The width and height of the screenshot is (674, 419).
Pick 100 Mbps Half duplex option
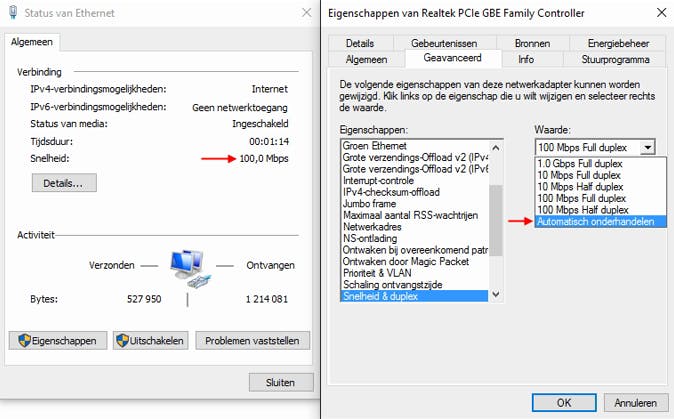click(x=583, y=210)
